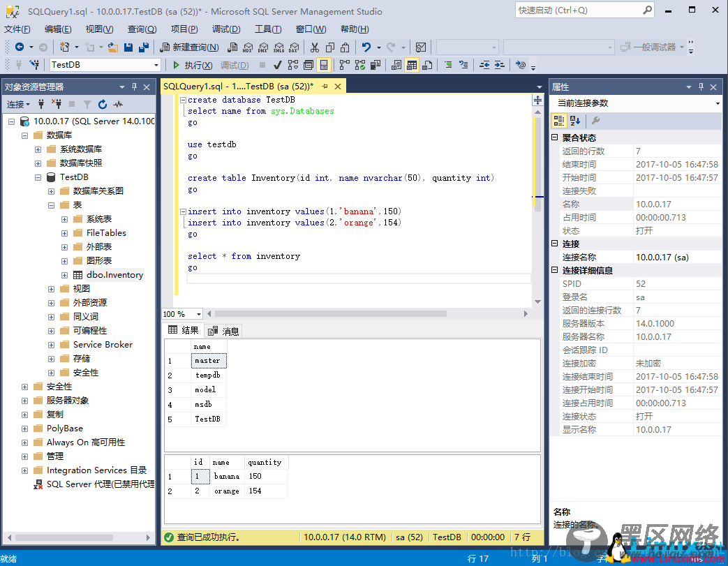Open the 工具(T) menu

click(268, 29)
